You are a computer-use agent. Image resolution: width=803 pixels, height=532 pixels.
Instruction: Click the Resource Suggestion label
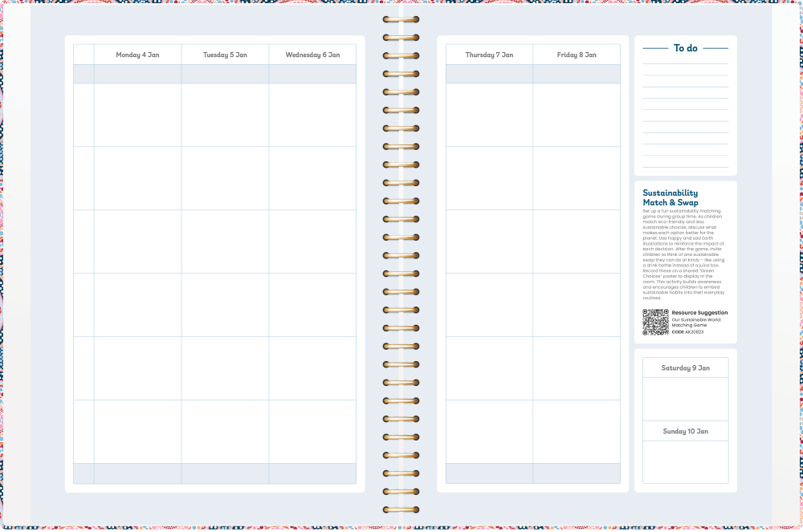[x=699, y=313]
